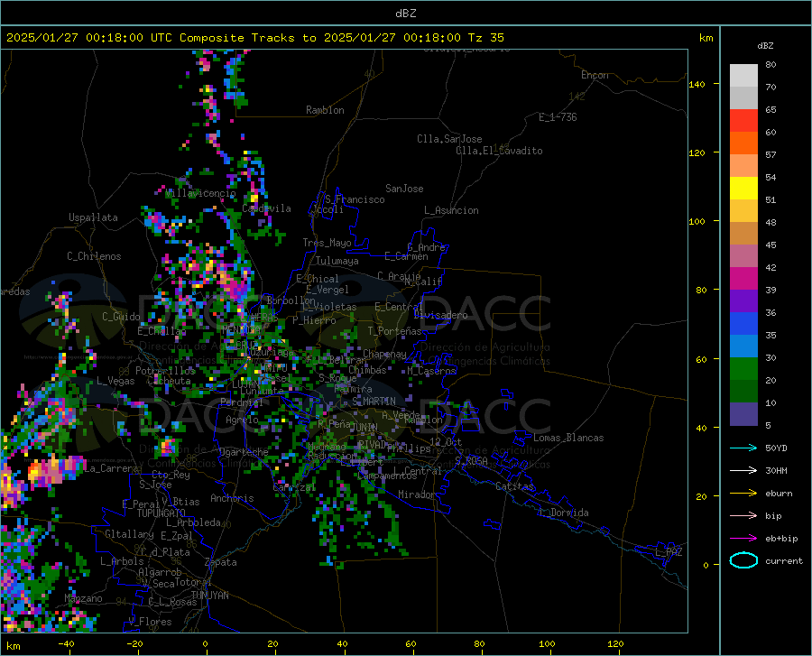Click the Villavicencio map label
Viewport: 812px width, 656px height.
200,193
